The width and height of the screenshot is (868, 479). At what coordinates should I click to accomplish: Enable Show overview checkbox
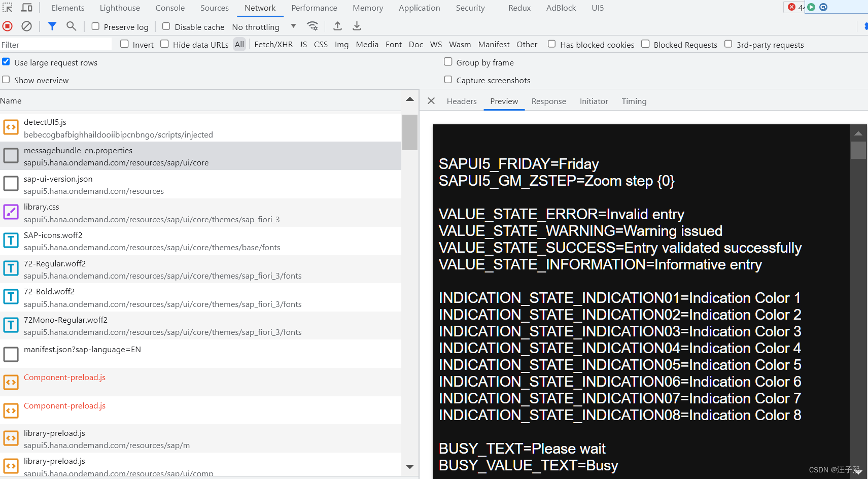(6, 80)
